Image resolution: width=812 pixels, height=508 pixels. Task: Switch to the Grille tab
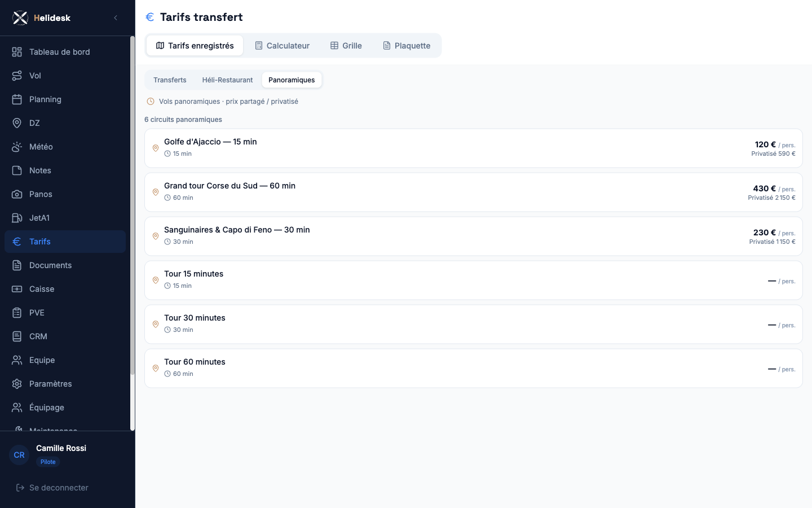346,46
